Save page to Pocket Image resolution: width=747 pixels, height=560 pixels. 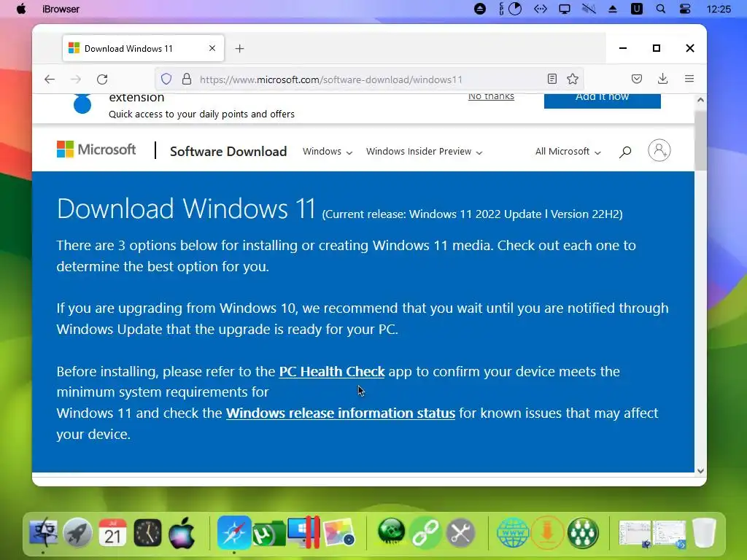coord(636,79)
